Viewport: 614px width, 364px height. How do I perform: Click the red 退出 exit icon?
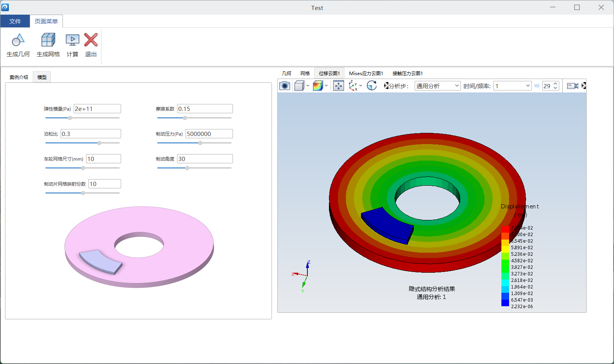tap(91, 40)
